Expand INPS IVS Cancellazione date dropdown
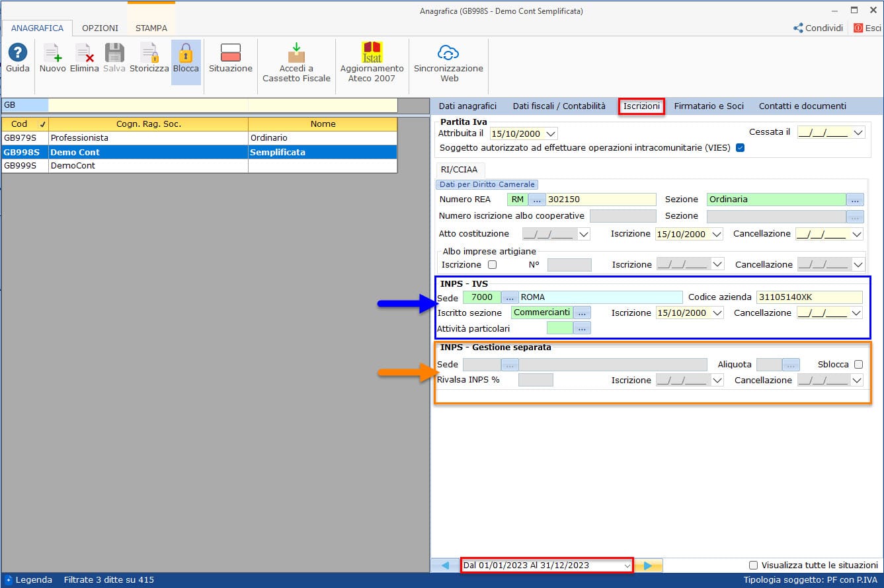The image size is (884, 588). (858, 312)
